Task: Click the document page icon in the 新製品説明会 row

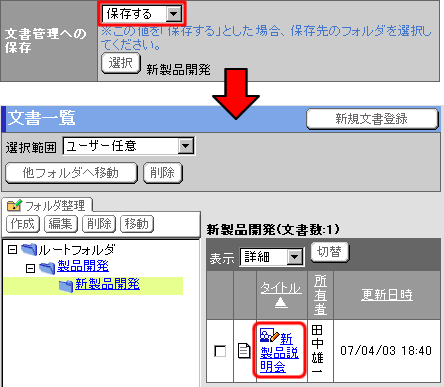Action: 244,351
